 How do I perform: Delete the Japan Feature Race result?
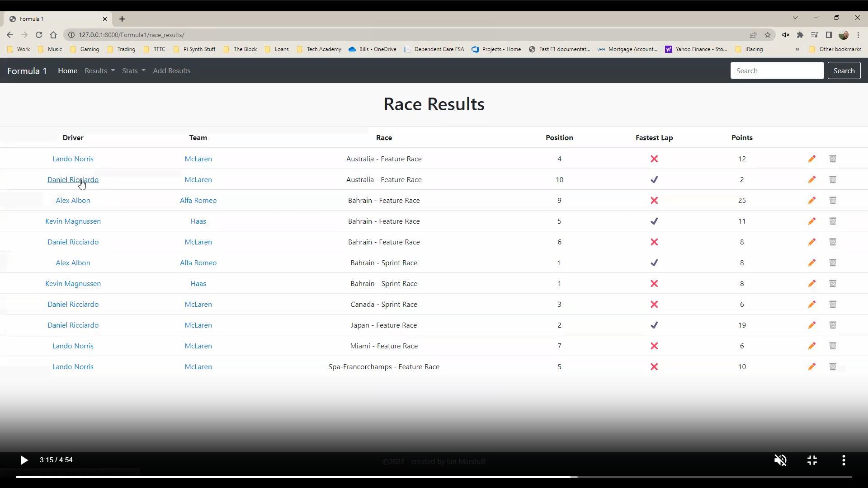click(833, 325)
